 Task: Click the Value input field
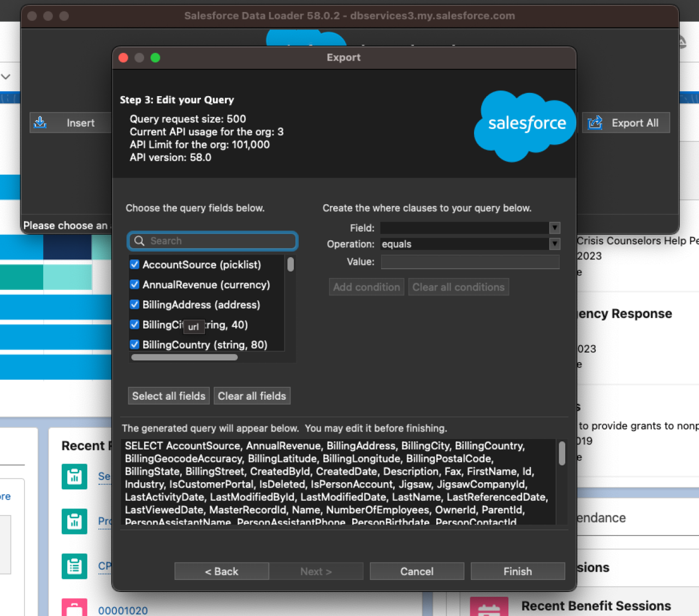point(470,262)
